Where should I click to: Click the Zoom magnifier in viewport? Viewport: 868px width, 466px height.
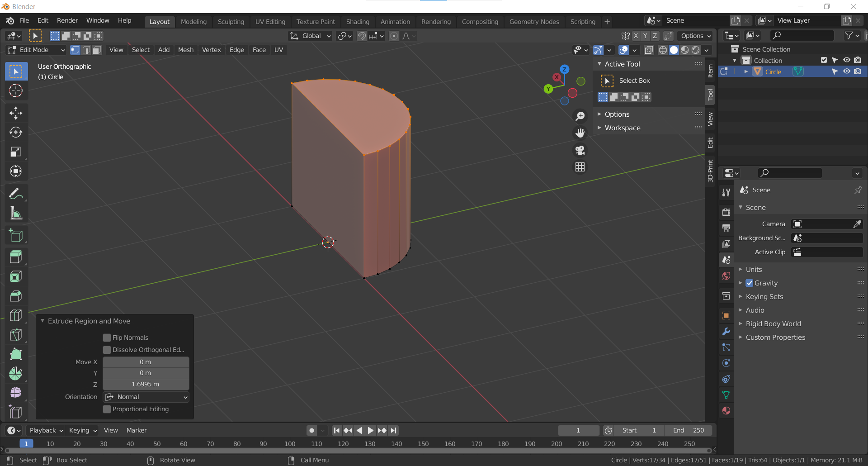tap(580, 116)
